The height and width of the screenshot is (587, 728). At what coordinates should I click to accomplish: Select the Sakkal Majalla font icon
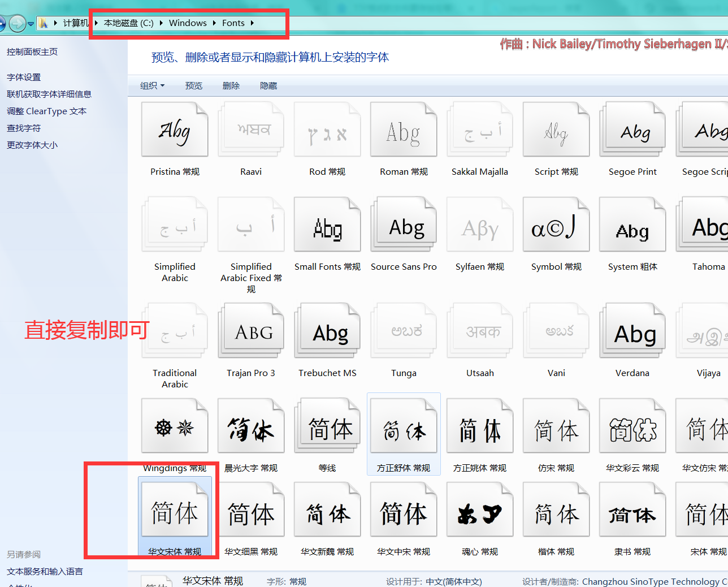(x=480, y=130)
